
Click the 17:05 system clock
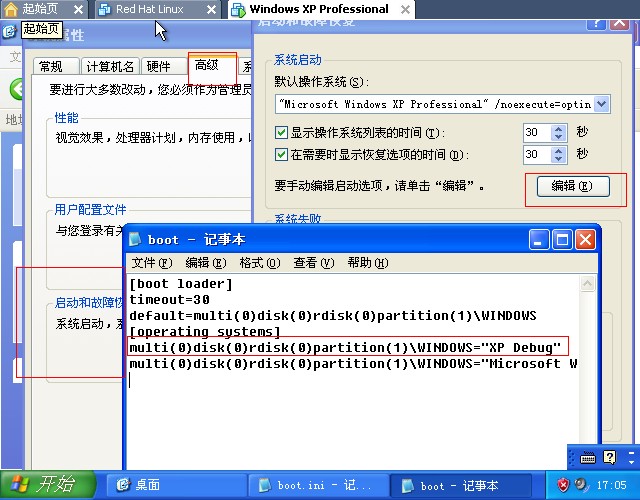click(611, 485)
